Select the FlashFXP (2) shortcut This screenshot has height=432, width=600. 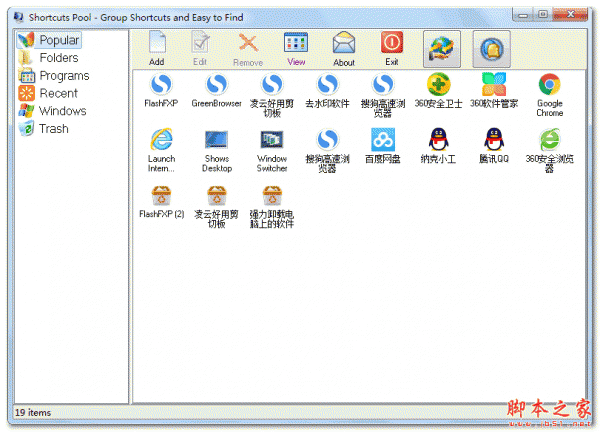pyautogui.click(x=161, y=202)
